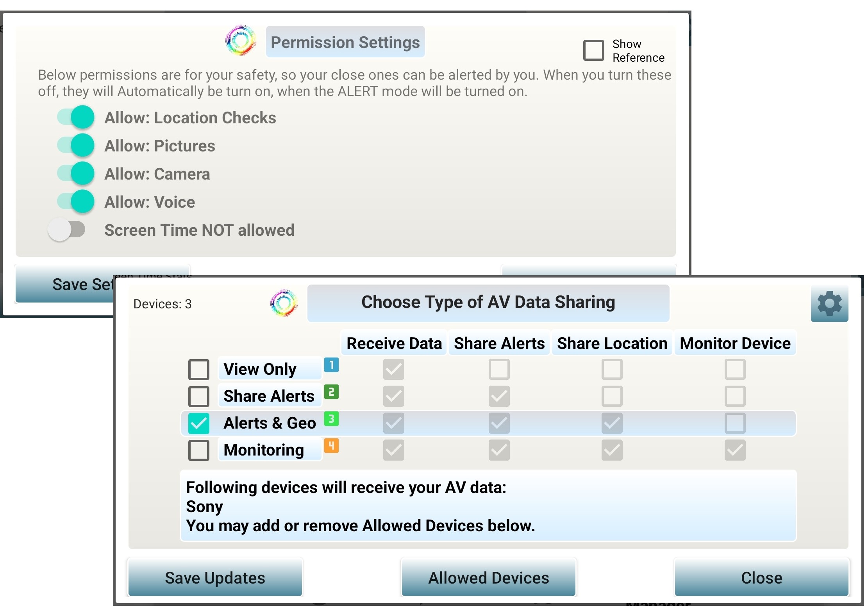Click Monitor Device checkbox in Alerts & Geo row
This screenshot has height=614, width=868.
pos(735,423)
